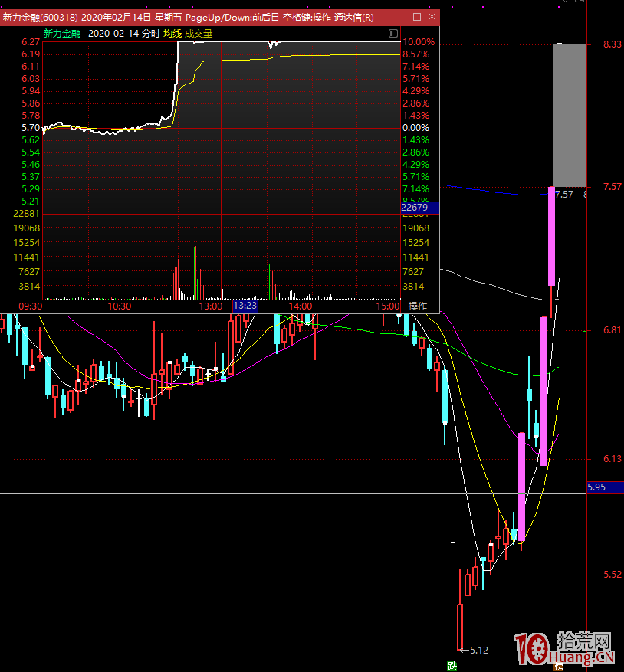This screenshot has height=672, width=624.
Task: Click the 10 拾荒网 watermark logo
Action: click(565, 649)
